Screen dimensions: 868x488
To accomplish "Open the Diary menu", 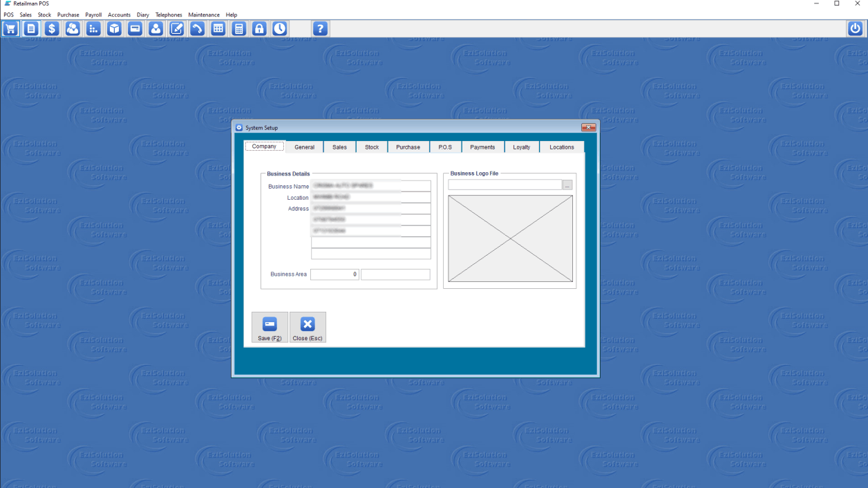I will (x=143, y=15).
